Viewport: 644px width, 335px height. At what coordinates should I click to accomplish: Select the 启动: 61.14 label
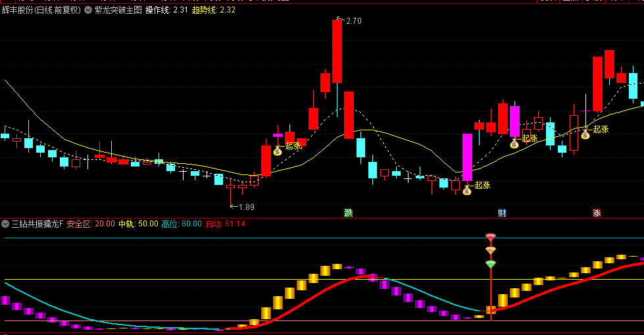pos(225,224)
